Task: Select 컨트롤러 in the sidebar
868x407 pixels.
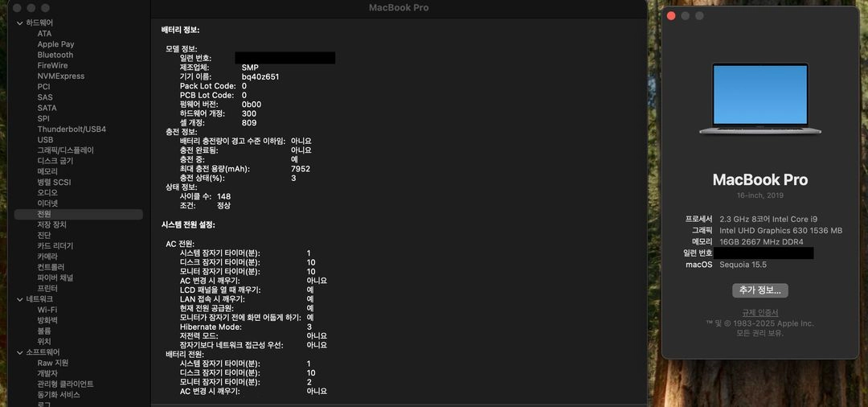Action: (51, 267)
